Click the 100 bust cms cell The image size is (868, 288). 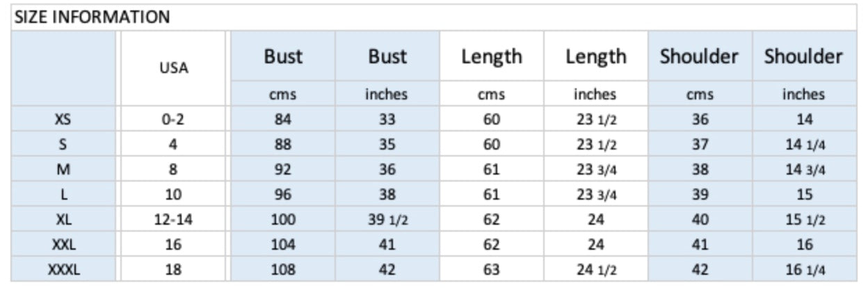(x=283, y=220)
